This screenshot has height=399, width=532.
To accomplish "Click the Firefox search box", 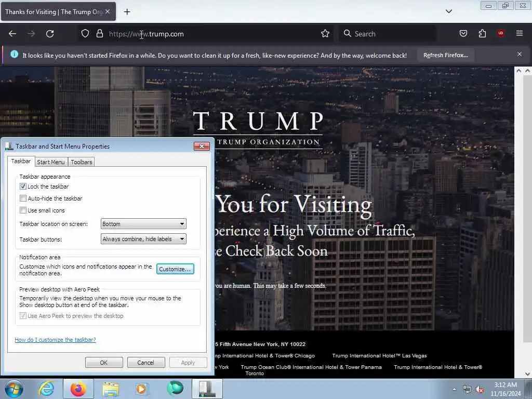I will (x=387, y=34).
